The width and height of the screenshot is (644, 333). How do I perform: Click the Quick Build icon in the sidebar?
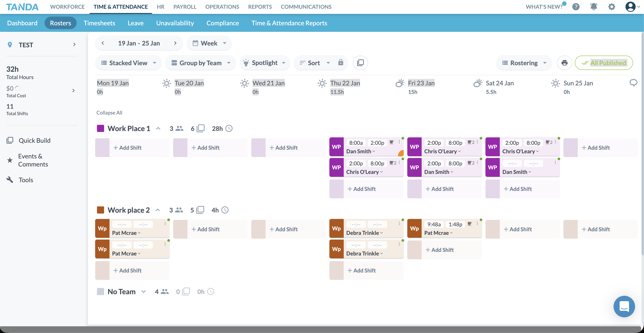coord(10,140)
